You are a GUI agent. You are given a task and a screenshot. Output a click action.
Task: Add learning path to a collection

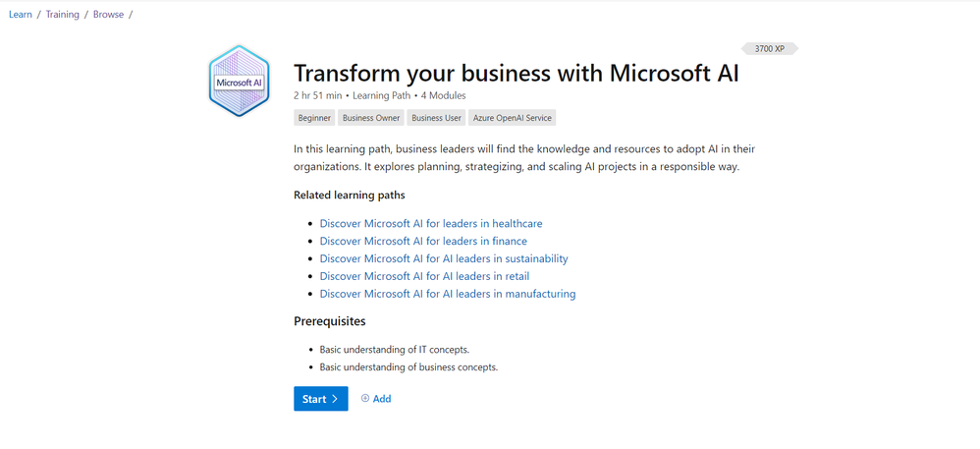[x=376, y=399]
